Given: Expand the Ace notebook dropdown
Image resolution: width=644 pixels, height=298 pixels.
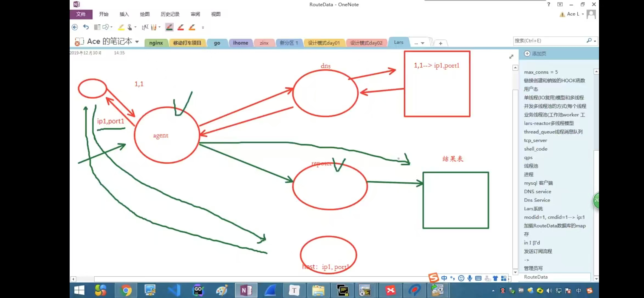Looking at the screenshot, I should click(x=137, y=42).
